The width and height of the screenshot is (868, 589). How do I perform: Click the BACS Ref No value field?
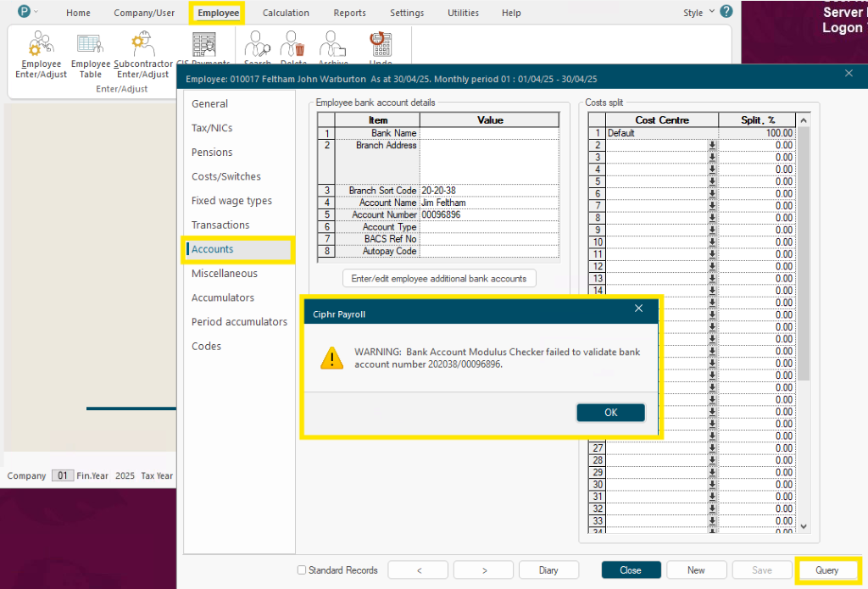click(489, 239)
